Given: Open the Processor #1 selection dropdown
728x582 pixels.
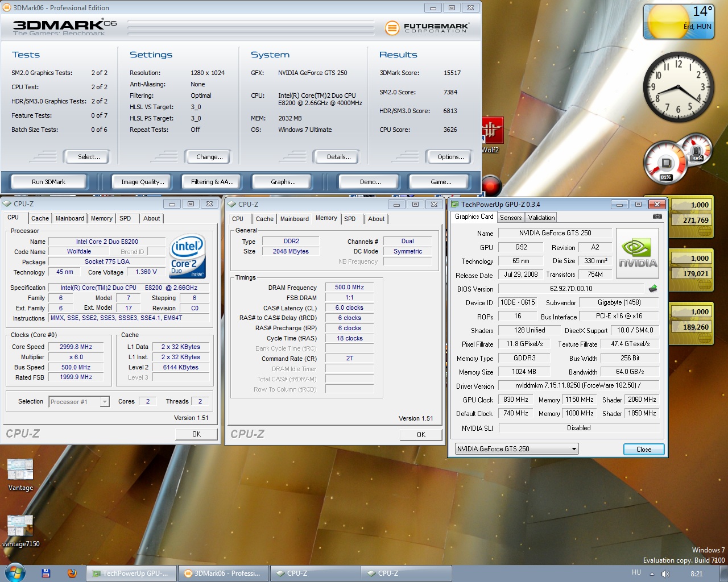Looking at the screenshot, I should coord(79,402).
